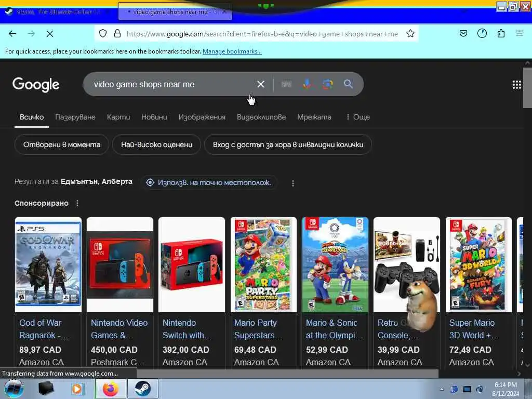Use precise location button
The height and width of the screenshot is (399, 532).
coord(209,182)
